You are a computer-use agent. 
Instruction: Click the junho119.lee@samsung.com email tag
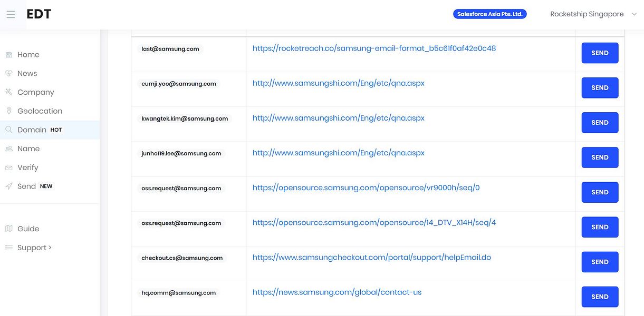tap(181, 153)
